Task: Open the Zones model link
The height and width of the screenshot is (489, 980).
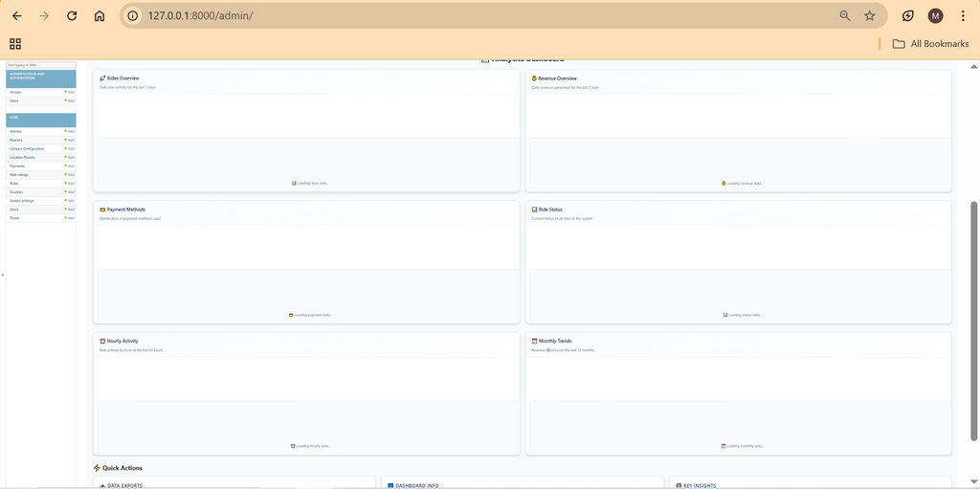Action: [x=14, y=218]
